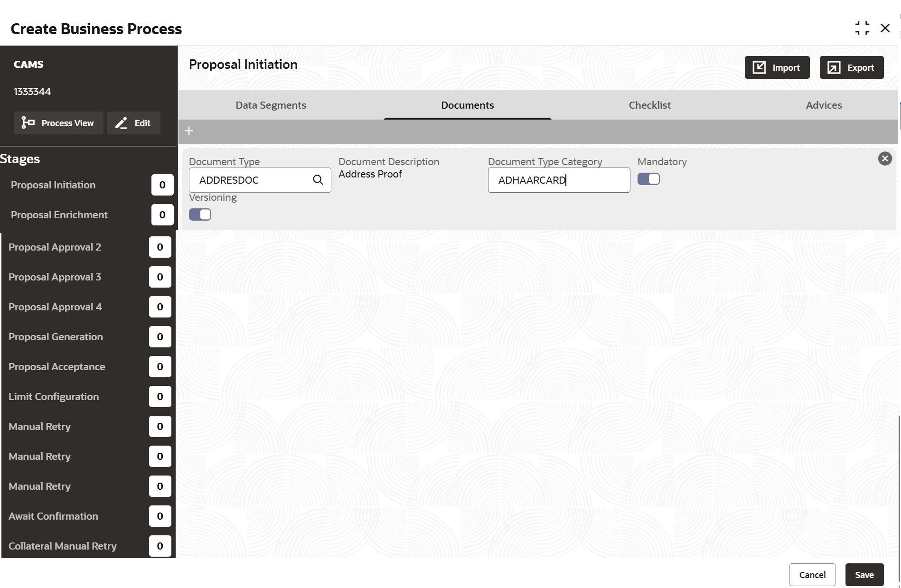Click the count badge beside Collateral Manual Retry
This screenshot has width=901, height=588.
[160, 546]
